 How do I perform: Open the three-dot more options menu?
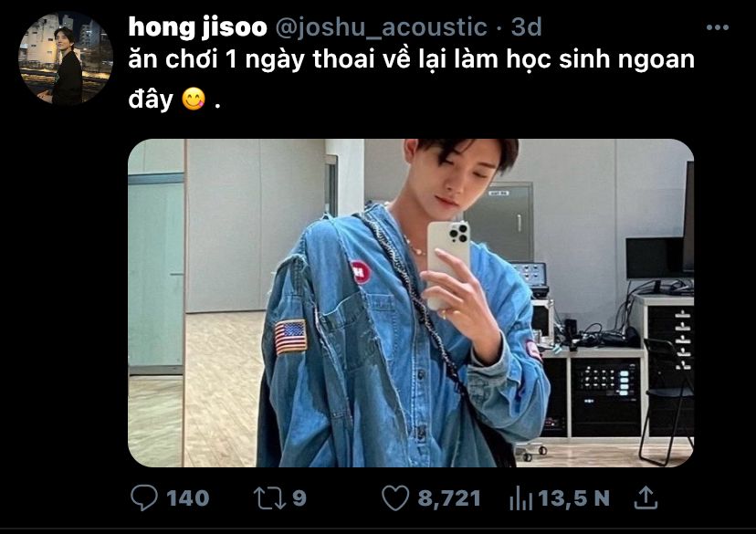click(717, 27)
